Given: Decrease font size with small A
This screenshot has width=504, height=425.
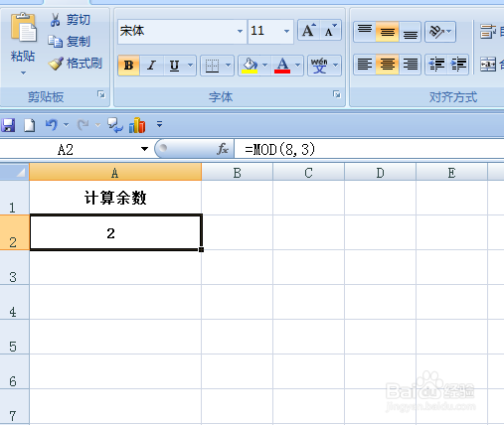Looking at the screenshot, I should click(330, 31).
